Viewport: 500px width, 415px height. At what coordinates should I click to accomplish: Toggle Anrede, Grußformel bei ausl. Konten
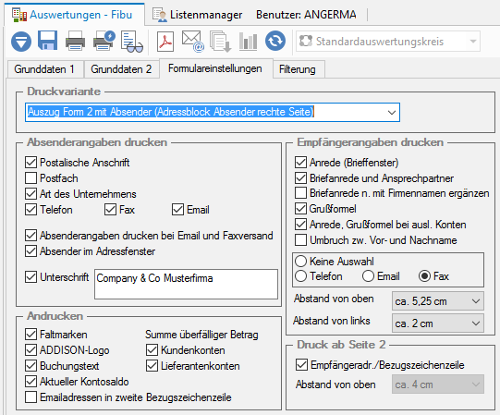[x=301, y=224]
